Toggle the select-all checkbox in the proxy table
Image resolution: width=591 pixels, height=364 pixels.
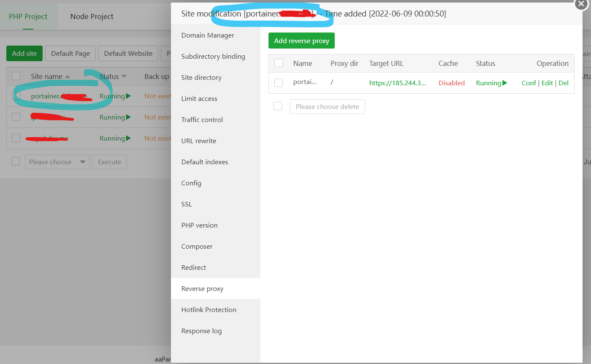(278, 62)
